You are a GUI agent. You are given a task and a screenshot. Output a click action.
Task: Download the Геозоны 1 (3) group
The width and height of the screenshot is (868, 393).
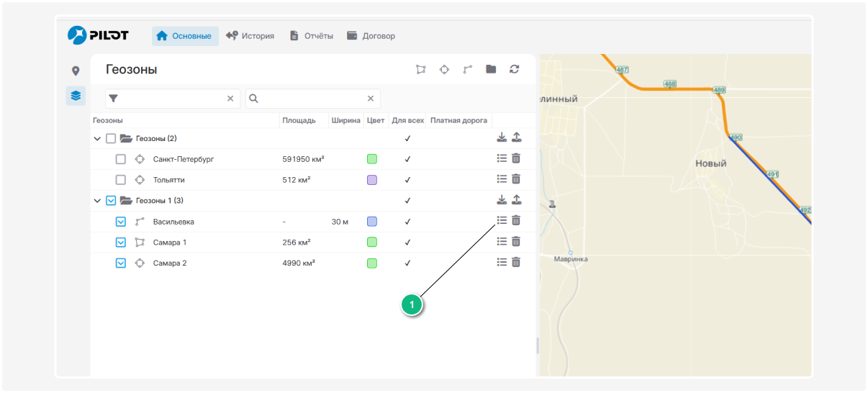(502, 199)
